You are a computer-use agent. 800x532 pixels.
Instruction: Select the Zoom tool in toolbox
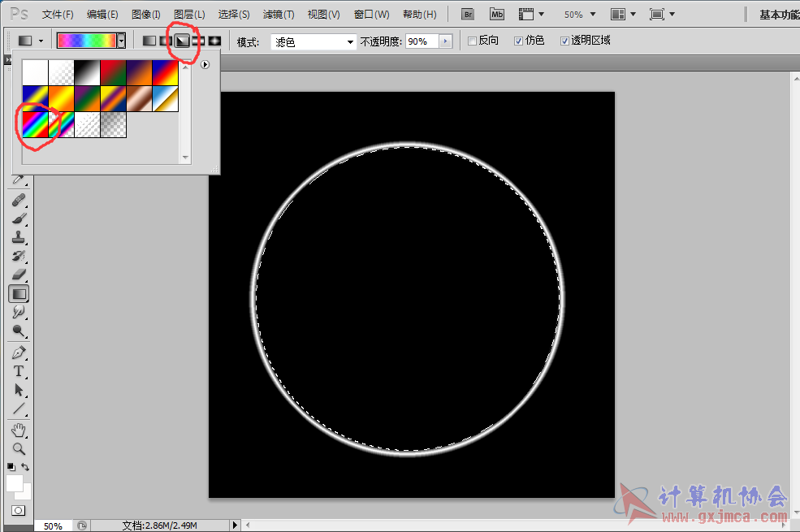click(19, 449)
